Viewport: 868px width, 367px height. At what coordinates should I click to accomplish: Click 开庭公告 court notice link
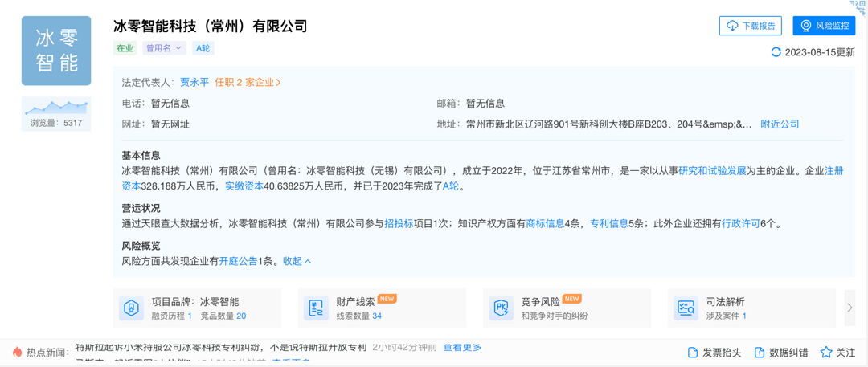238,261
